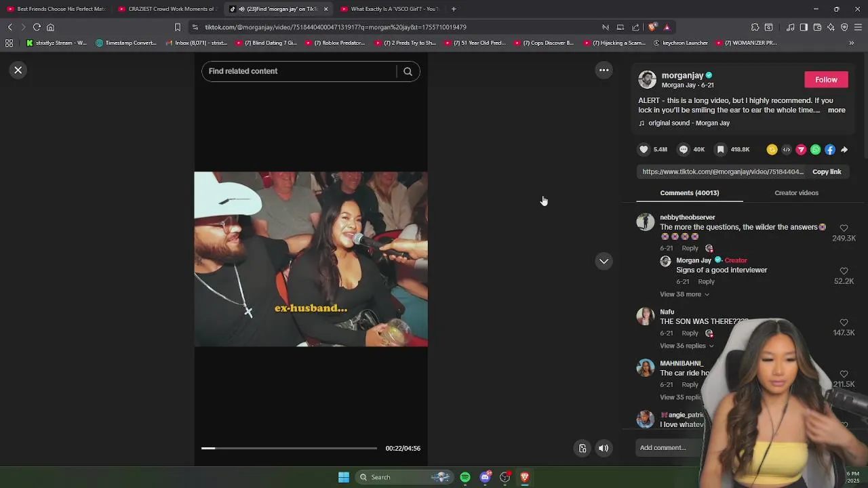
Task: Click the yellow repost icon
Action: click(x=772, y=150)
